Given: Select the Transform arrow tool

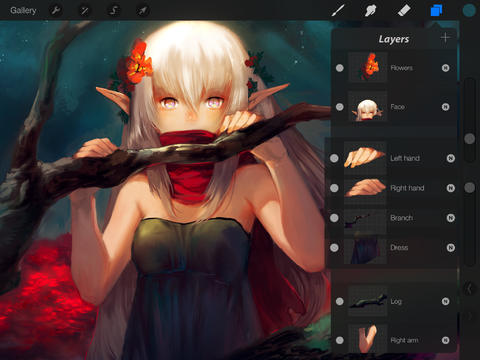Looking at the screenshot, I should 142,11.
